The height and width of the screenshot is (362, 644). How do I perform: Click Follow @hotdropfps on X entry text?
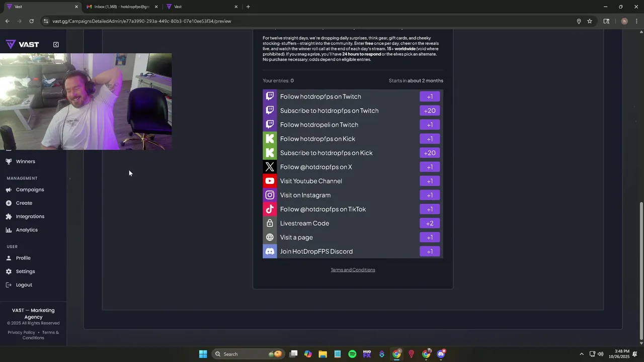click(x=316, y=167)
